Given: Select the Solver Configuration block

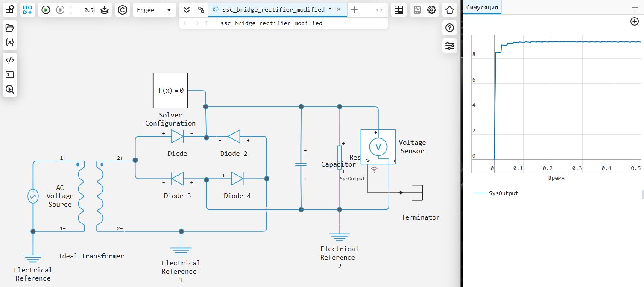Looking at the screenshot, I should 170,91.
